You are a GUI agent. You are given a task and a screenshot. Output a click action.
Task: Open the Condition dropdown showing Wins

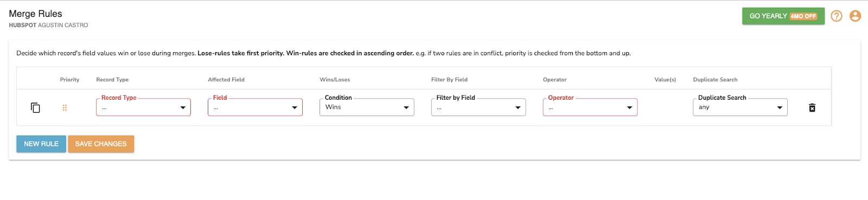(x=367, y=107)
